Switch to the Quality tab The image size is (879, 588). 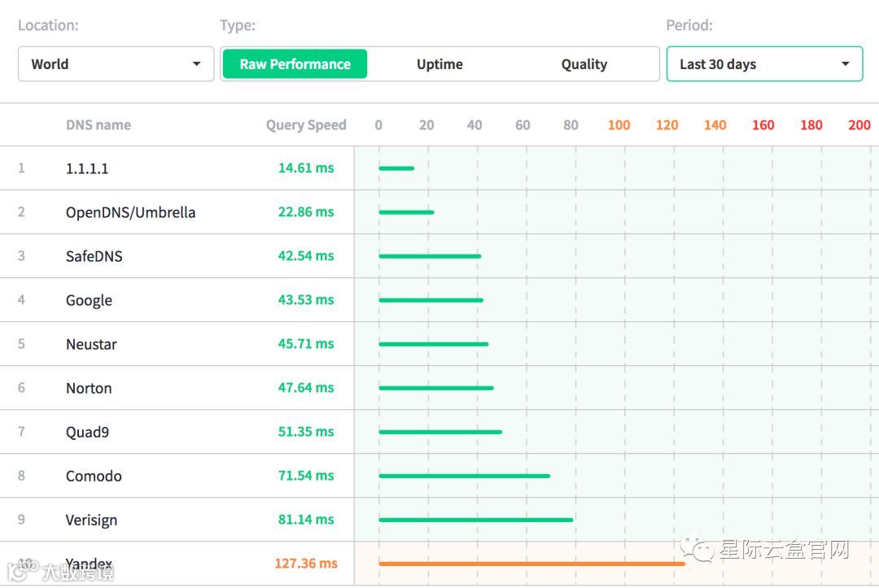tap(584, 63)
